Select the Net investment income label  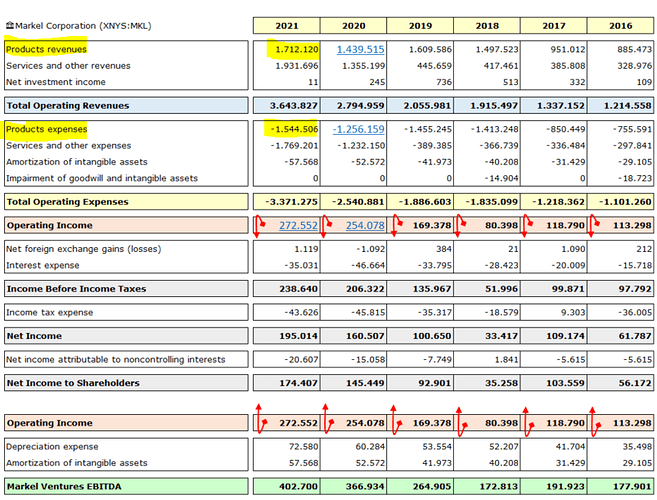[55, 82]
